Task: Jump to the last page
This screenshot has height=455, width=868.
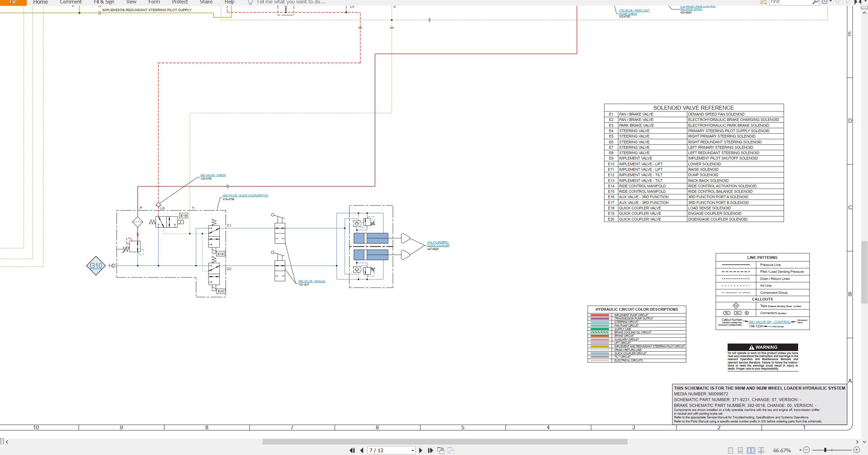Action: coord(431,450)
